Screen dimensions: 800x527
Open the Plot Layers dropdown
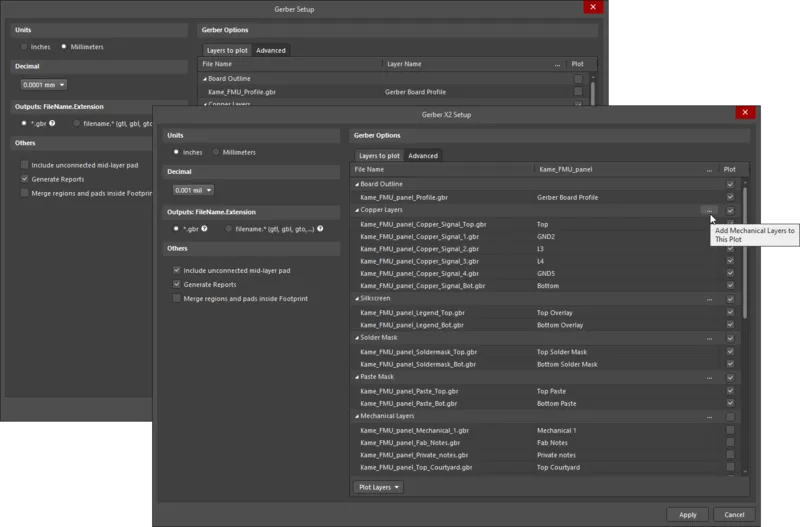[379, 487]
